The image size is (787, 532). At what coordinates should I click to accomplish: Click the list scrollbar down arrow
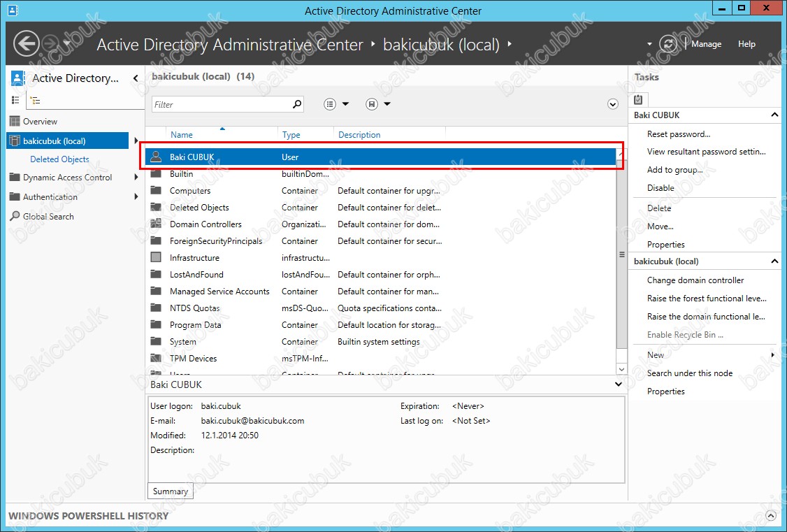pos(621,369)
